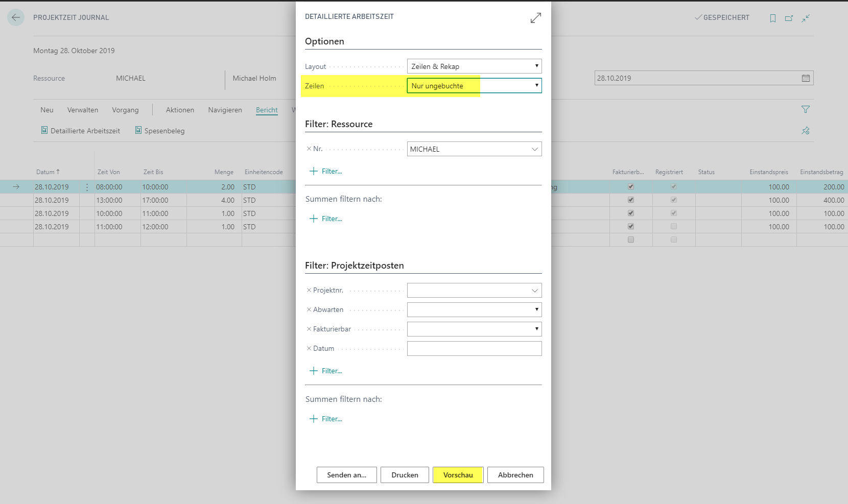This screenshot has width=848, height=504.
Task: Open the Layout dropdown showing Zeilen & Rekap
Action: (474, 66)
